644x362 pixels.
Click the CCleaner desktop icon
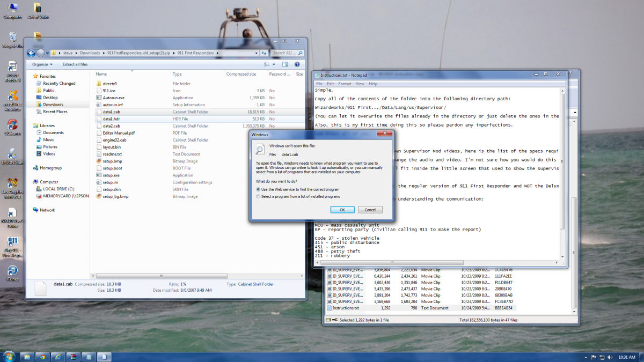coord(12,126)
